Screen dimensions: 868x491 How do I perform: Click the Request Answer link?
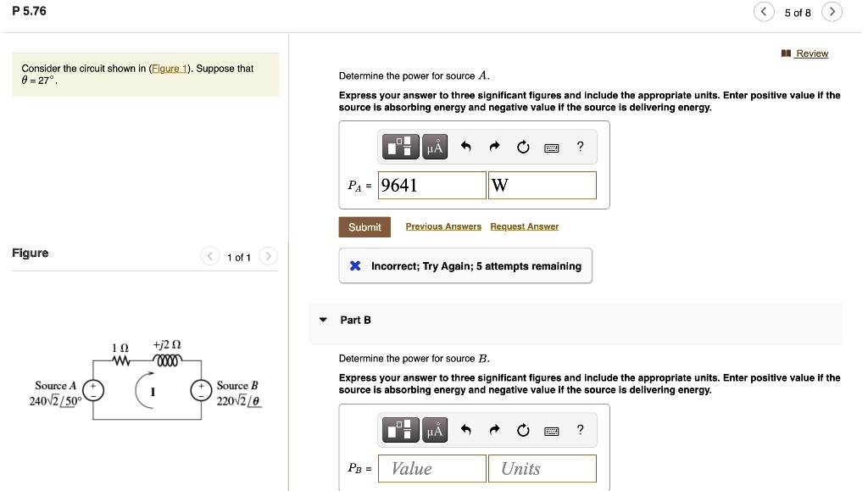(523, 226)
